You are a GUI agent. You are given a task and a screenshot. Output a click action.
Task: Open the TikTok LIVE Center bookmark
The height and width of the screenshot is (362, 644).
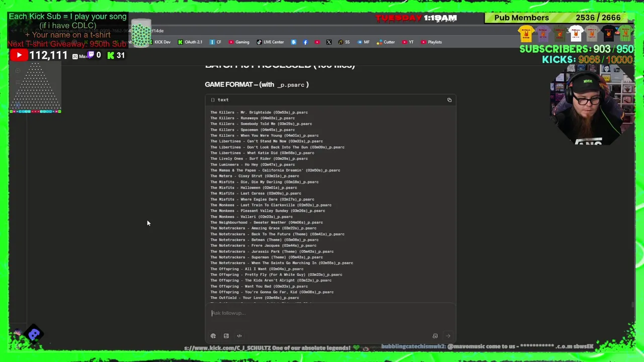(x=270, y=42)
